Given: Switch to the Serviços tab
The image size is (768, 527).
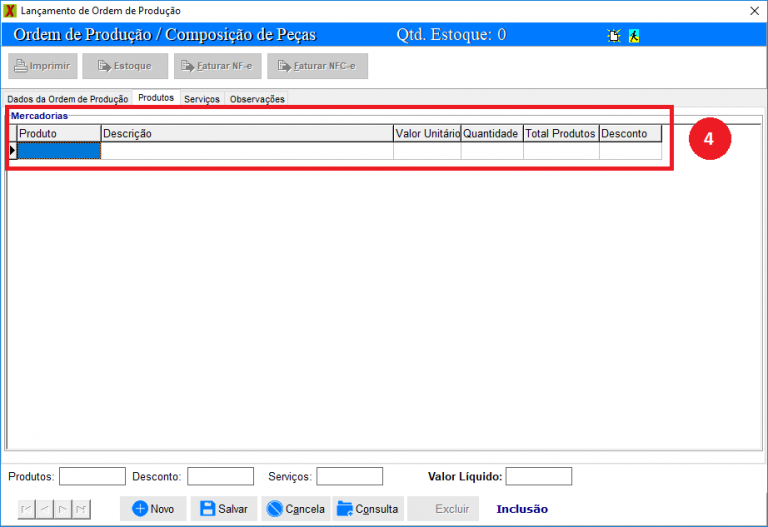Looking at the screenshot, I should tap(201, 99).
